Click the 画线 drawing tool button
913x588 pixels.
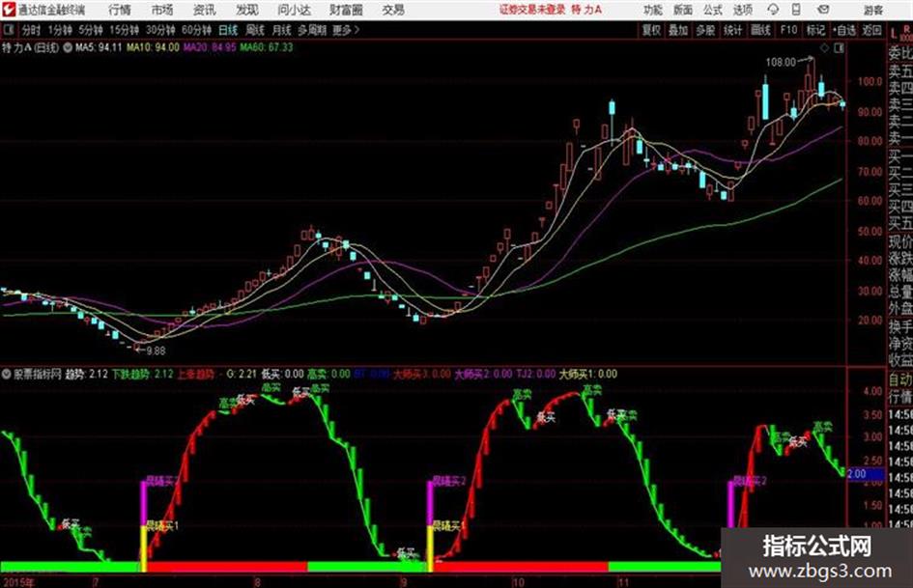click(x=760, y=30)
